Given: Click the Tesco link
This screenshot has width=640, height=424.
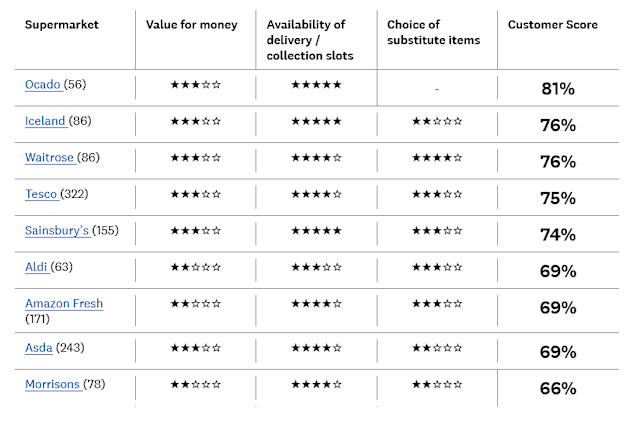Looking at the screenshot, I should [41, 194].
